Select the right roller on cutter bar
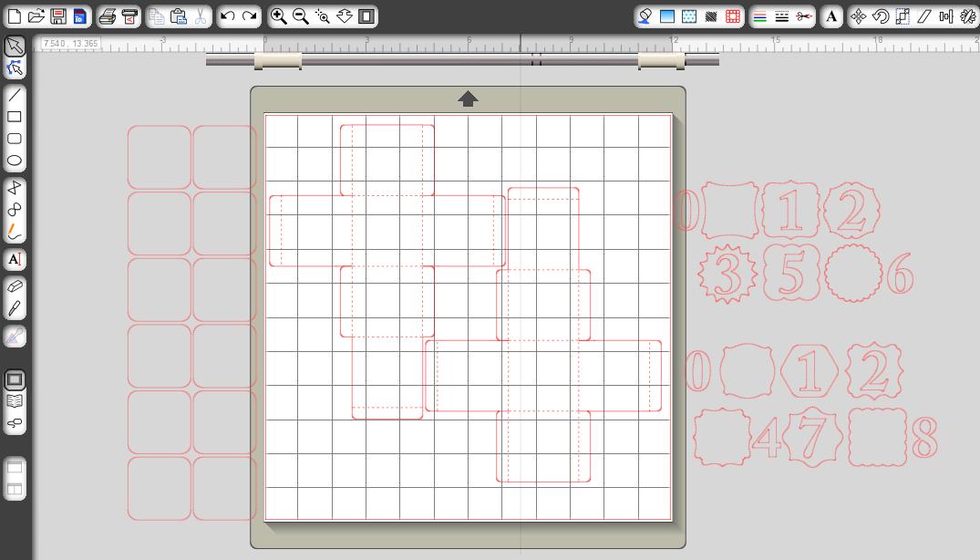Image resolution: width=980 pixels, height=560 pixels. (661, 60)
